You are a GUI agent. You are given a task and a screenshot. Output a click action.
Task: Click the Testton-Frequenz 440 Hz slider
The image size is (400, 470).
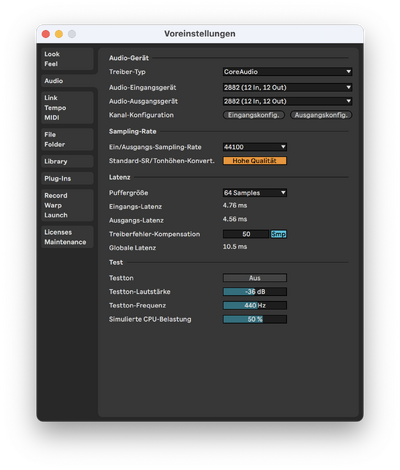[255, 305]
